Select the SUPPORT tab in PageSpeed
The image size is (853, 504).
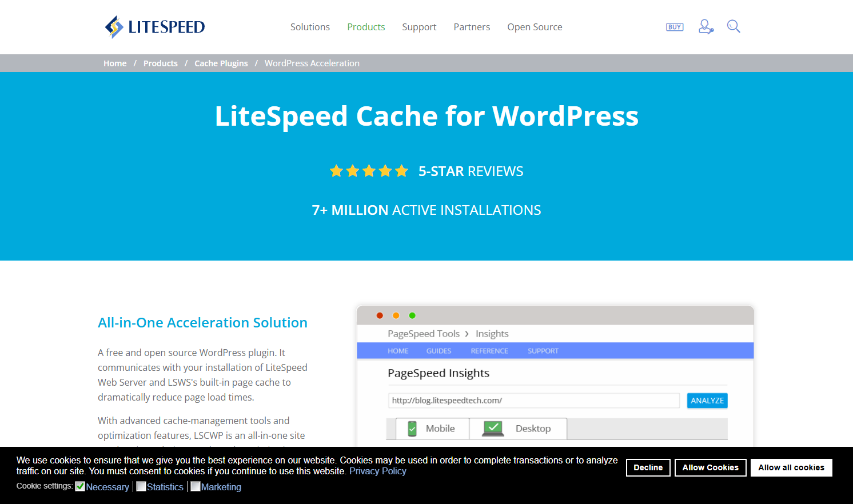pos(543,351)
